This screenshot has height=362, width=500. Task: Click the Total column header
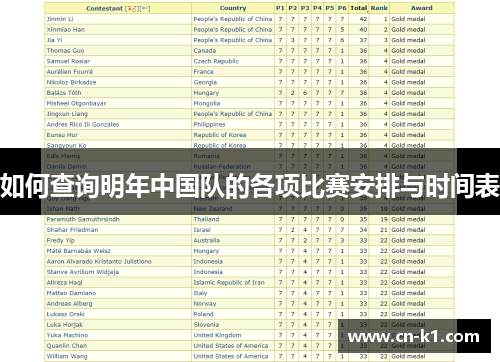(358, 8)
